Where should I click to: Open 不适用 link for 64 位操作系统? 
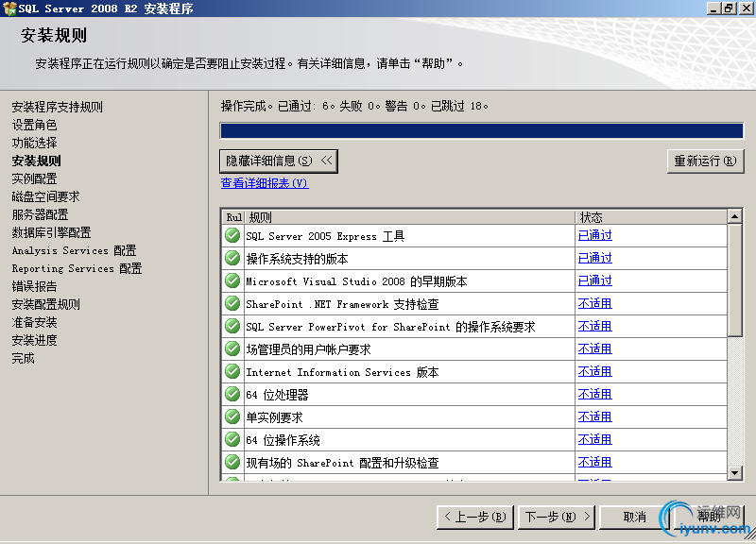[595, 439]
